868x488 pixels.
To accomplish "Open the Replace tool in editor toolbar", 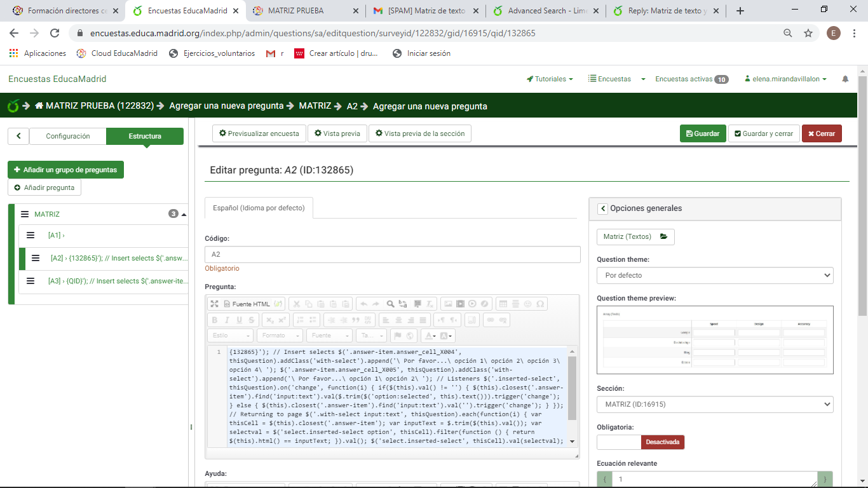I will (403, 304).
